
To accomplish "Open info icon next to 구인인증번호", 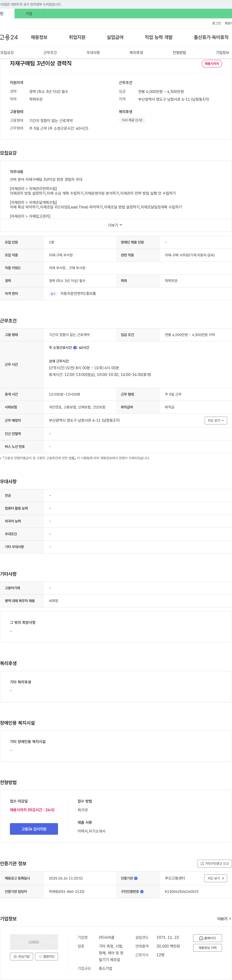I will point(142,891).
